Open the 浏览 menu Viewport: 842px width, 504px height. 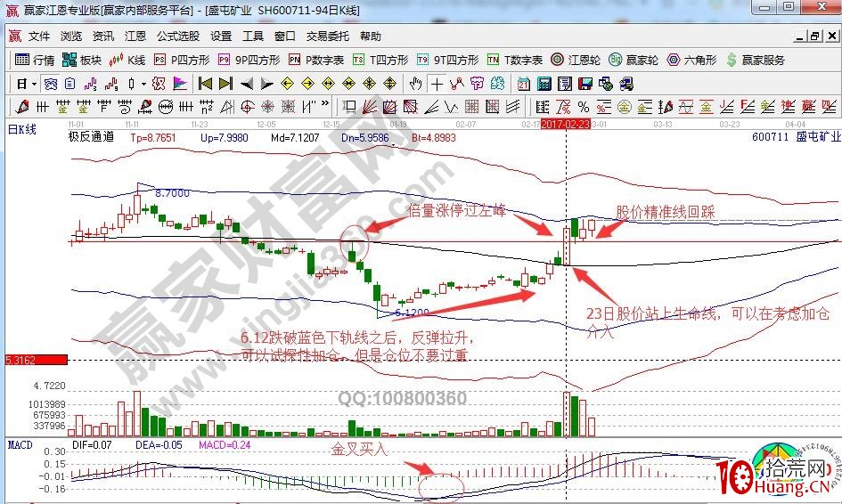pos(71,36)
